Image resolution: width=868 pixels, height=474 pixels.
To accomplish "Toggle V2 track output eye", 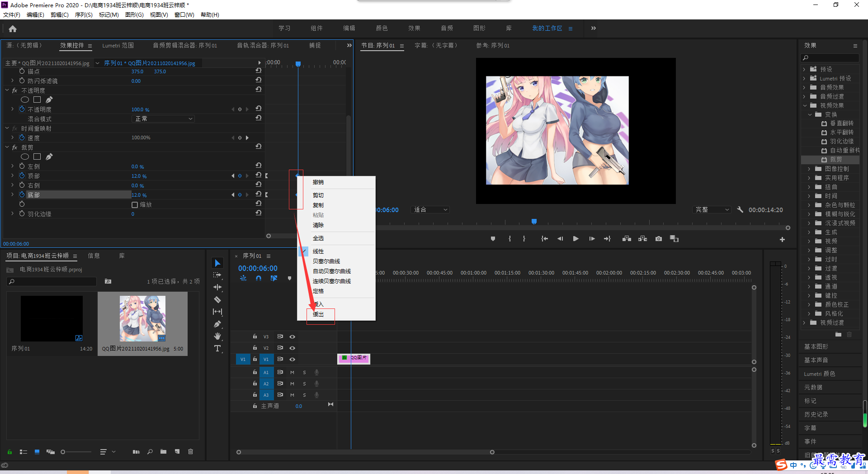I will (x=292, y=348).
